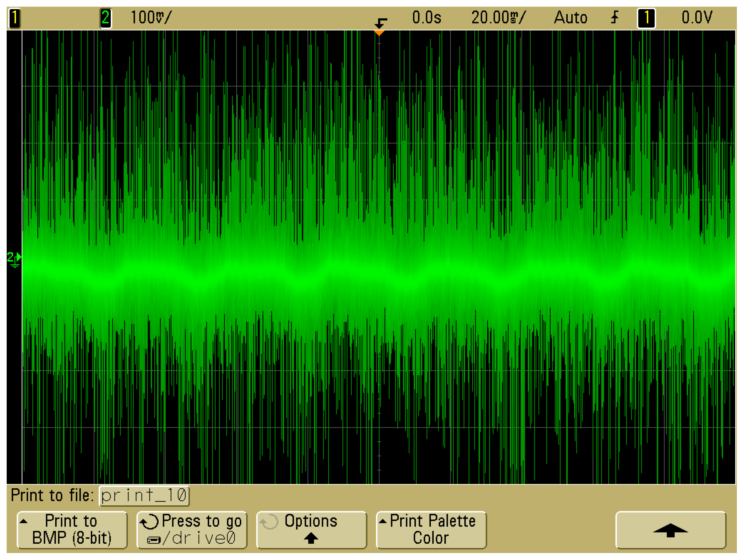Image resolution: width=743 pixels, height=560 pixels.
Task: Select the trigger source channel 1 box
Action: (x=646, y=18)
